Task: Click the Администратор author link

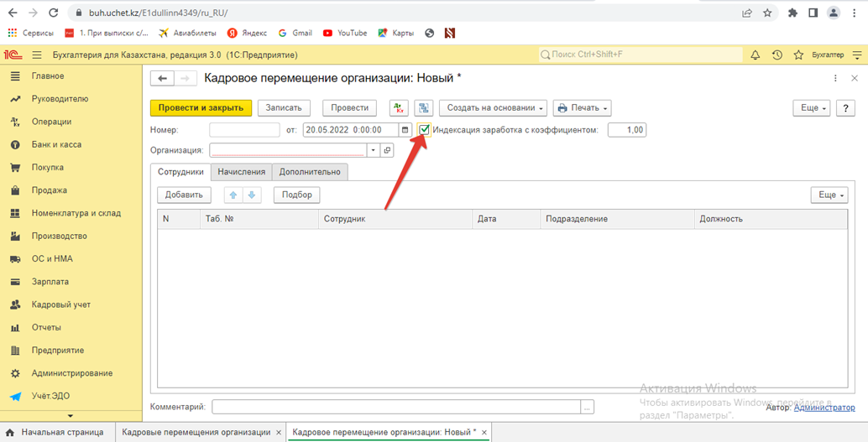Action: click(x=824, y=407)
